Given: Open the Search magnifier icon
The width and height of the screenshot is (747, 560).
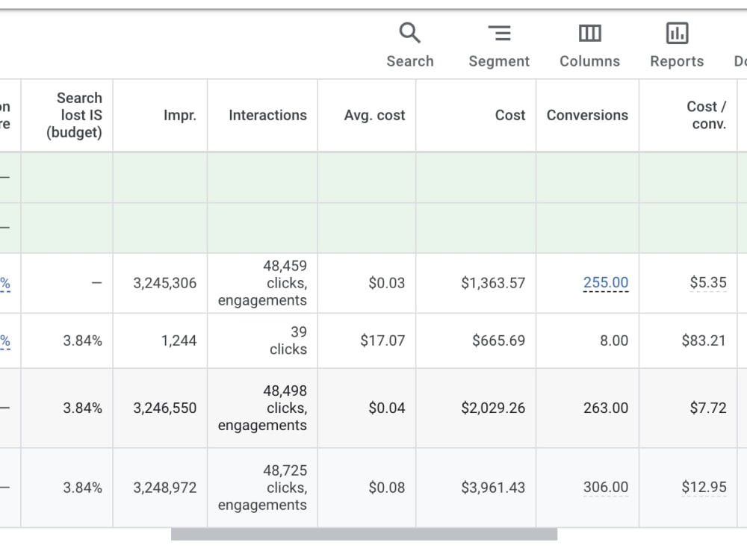Looking at the screenshot, I should (x=409, y=34).
